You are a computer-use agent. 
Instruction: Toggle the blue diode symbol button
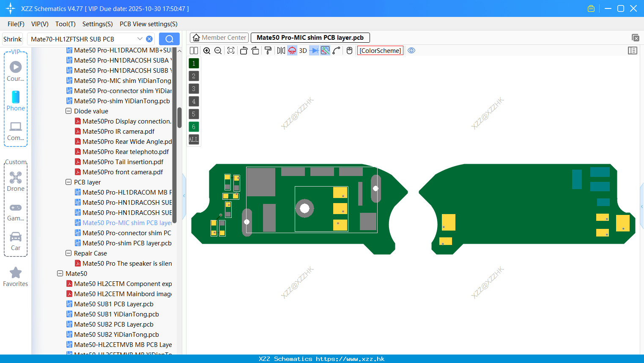(x=314, y=50)
